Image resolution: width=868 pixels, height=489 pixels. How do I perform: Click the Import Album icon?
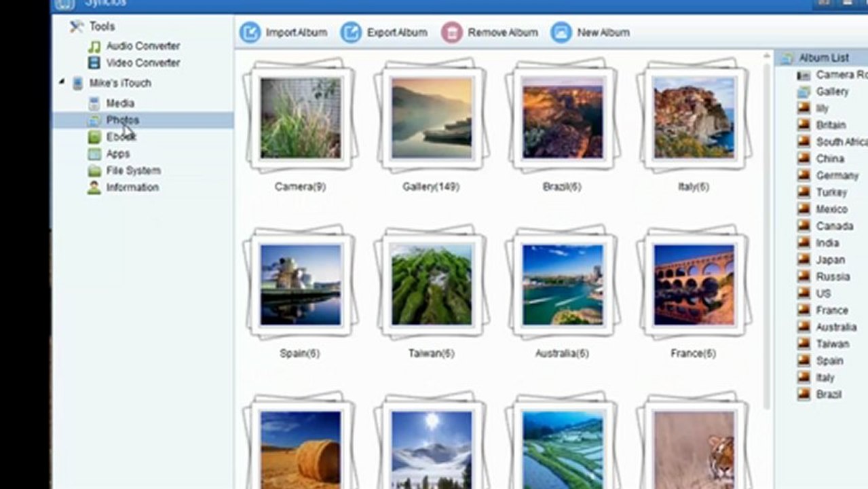[x=250, y=32]
